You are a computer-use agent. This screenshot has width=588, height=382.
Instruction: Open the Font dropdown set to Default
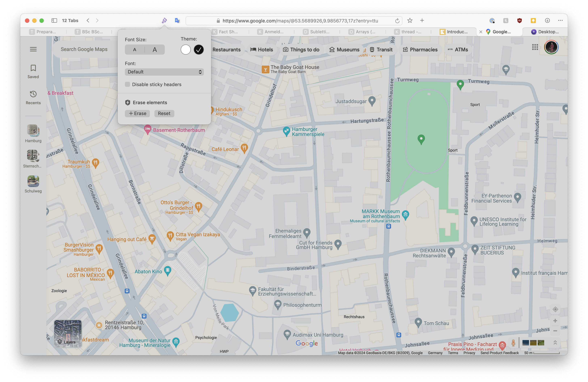164,72
